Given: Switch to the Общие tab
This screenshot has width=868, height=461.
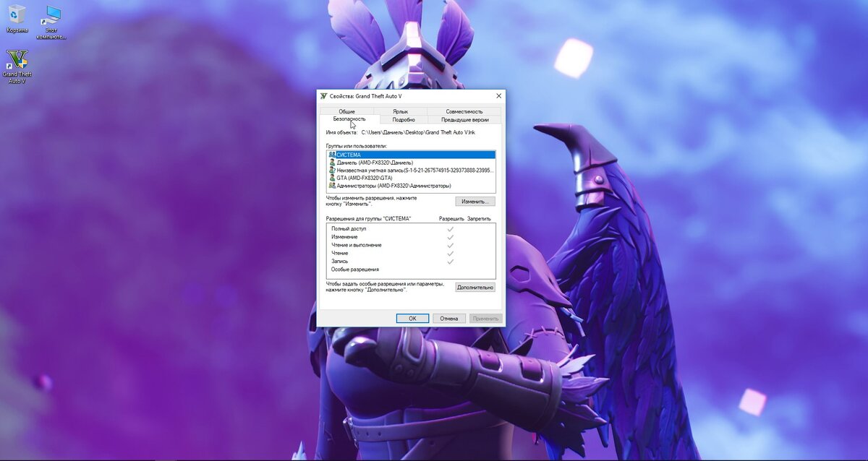Looking at the screenshot, I should pos(346,111).
